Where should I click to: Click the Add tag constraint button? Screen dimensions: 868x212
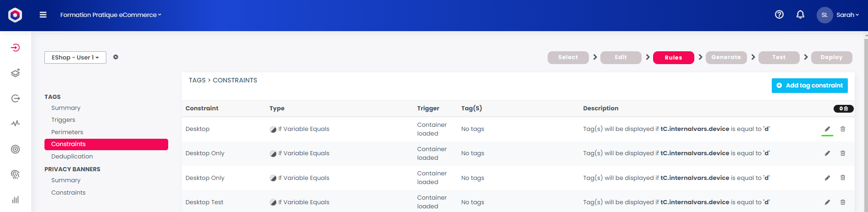tap(809, 86)
